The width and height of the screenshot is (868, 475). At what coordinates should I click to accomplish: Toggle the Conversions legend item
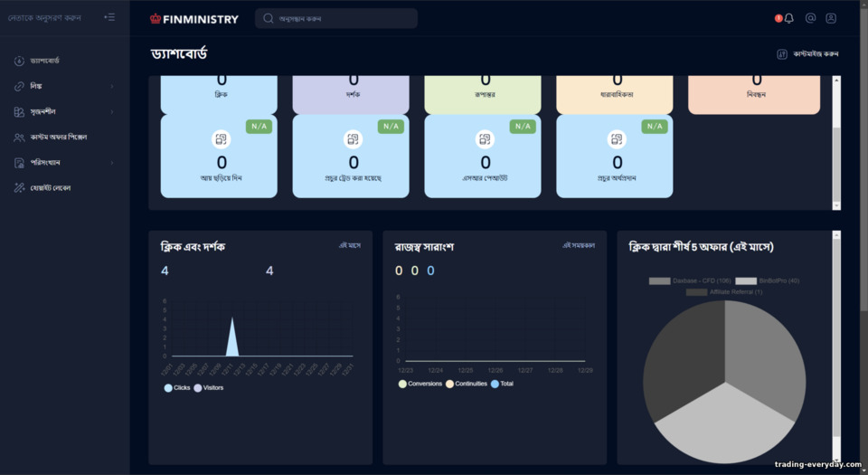click(x=420, y=384)
